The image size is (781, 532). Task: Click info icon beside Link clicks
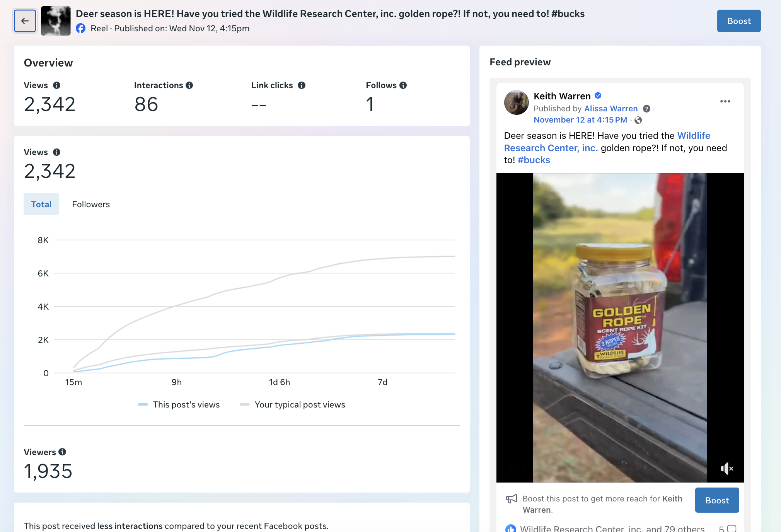click(x=302, y=85)
